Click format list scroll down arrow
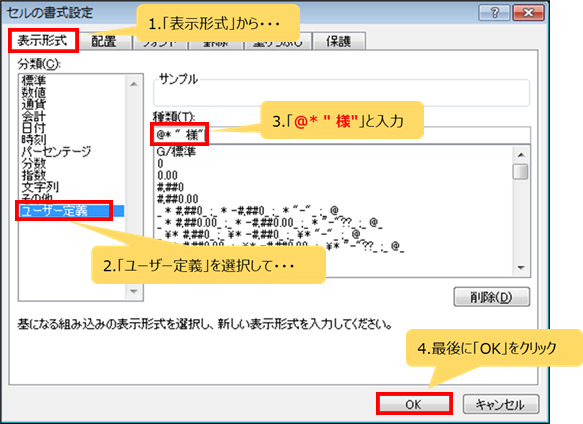 click(521, 267)
